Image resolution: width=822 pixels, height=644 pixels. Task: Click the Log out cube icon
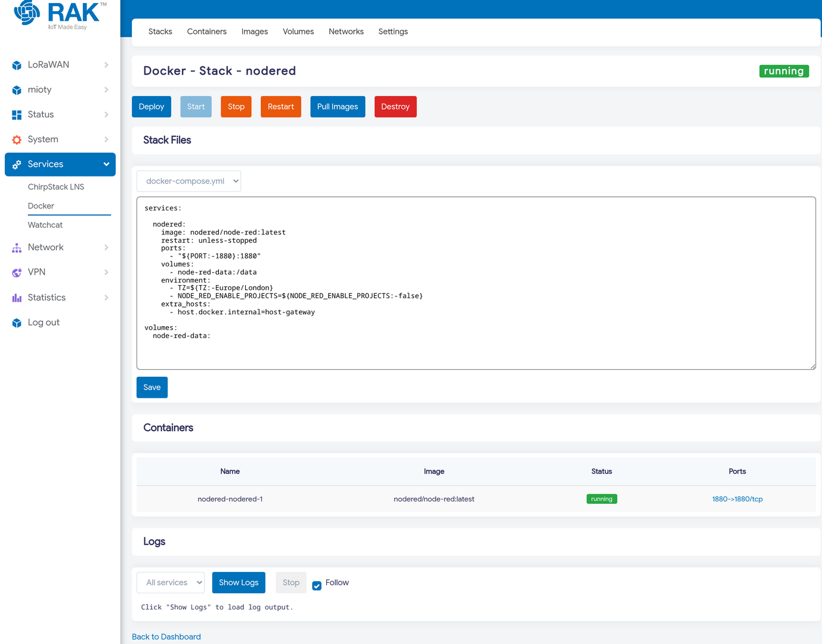[17, 323]
